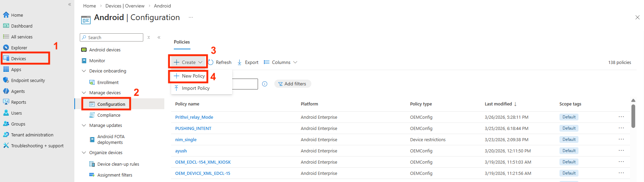Viewport: 644px width, 182px height.
Task: Open Android devices in resource menu
Action: 105,50
